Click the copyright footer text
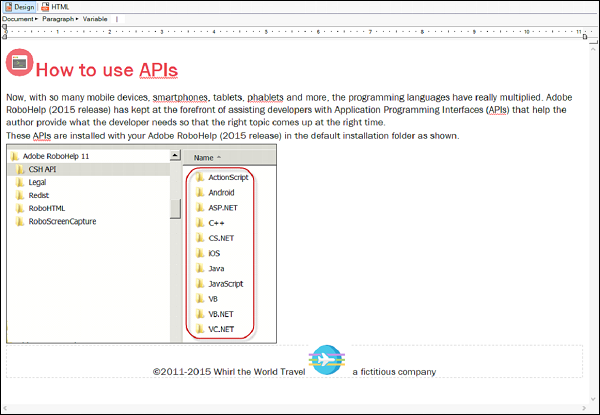 point(227,371)
